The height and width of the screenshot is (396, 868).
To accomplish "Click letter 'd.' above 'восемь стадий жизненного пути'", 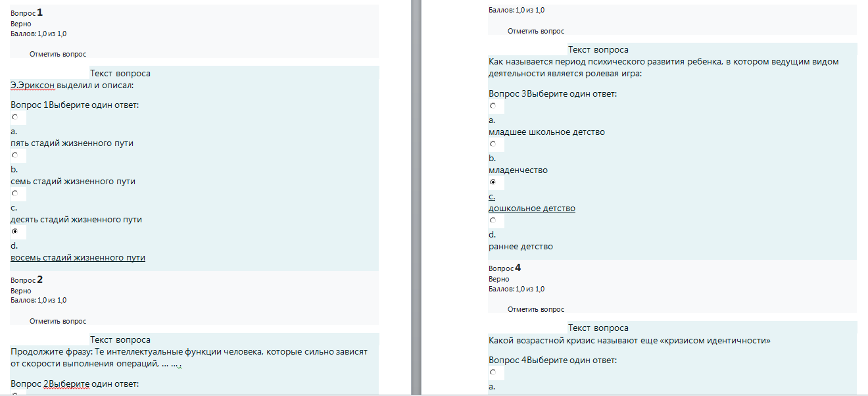I will pyautogui.click(x=14, y=245).
